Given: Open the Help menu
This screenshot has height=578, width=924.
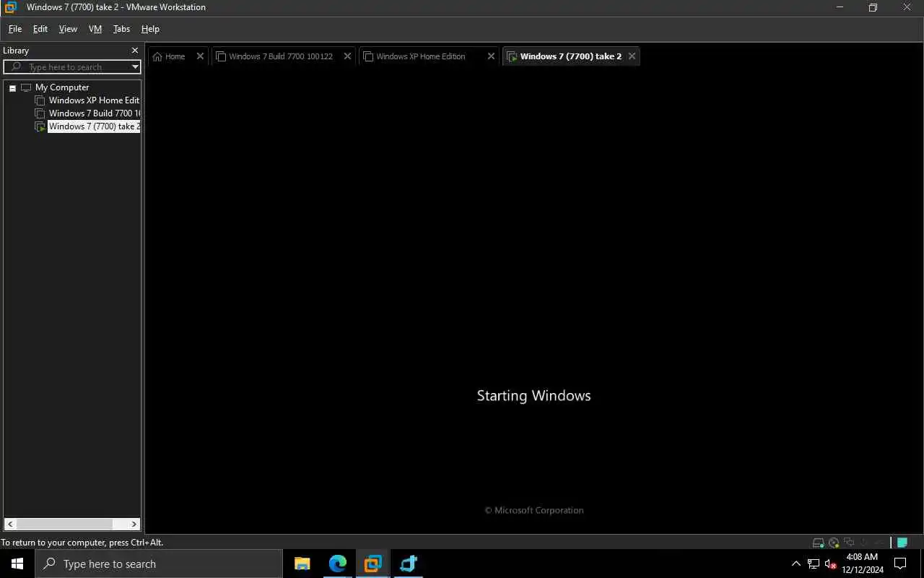Looking at the screenshot, I should click(150, 29).
